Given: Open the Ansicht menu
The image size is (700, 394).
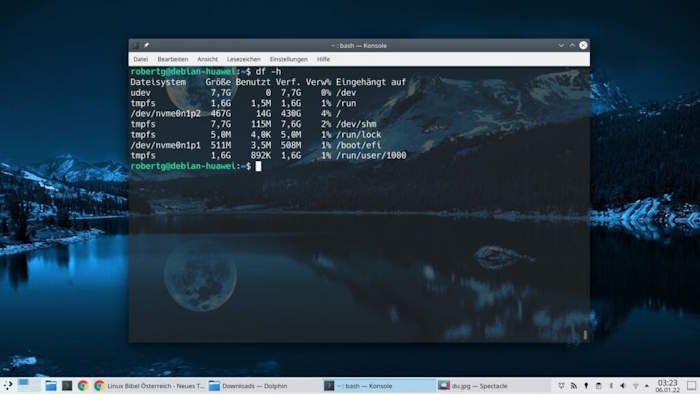Looking at the screenshot, I should 207,59.
